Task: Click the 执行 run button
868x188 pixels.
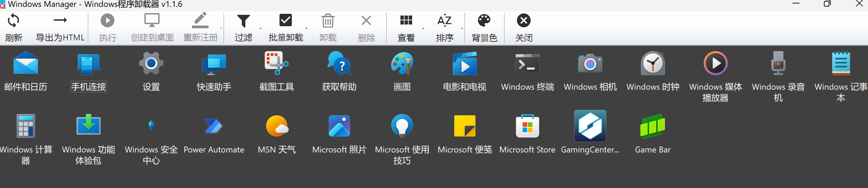Action: tap(108, 28)
